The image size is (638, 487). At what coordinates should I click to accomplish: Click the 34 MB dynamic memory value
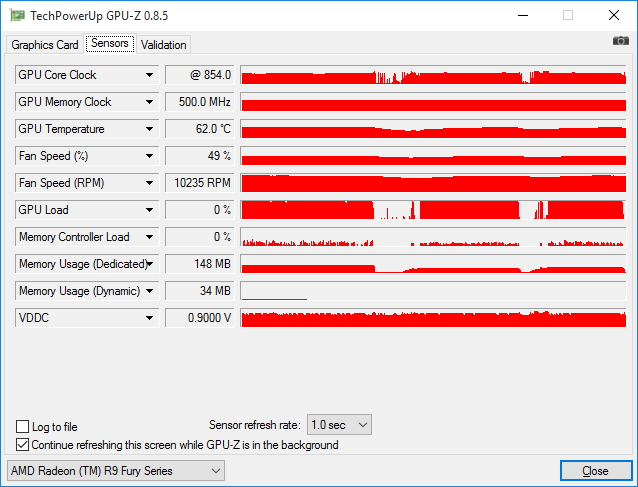pos(200,291)
